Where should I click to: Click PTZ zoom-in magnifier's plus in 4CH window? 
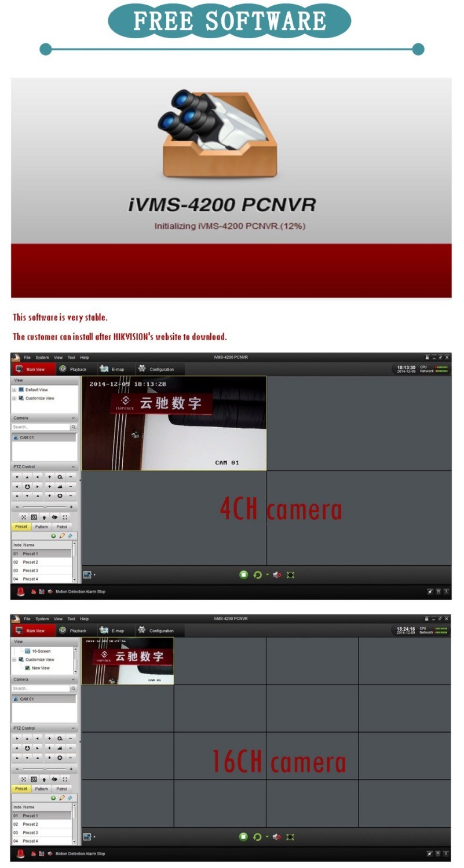click(x=49, y=477)
